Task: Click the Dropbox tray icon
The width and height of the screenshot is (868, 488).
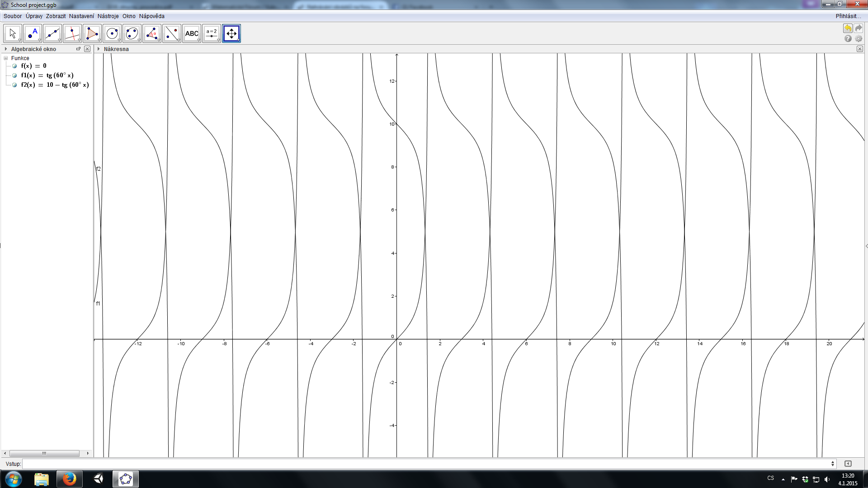Action: click(x=805, y=479)
